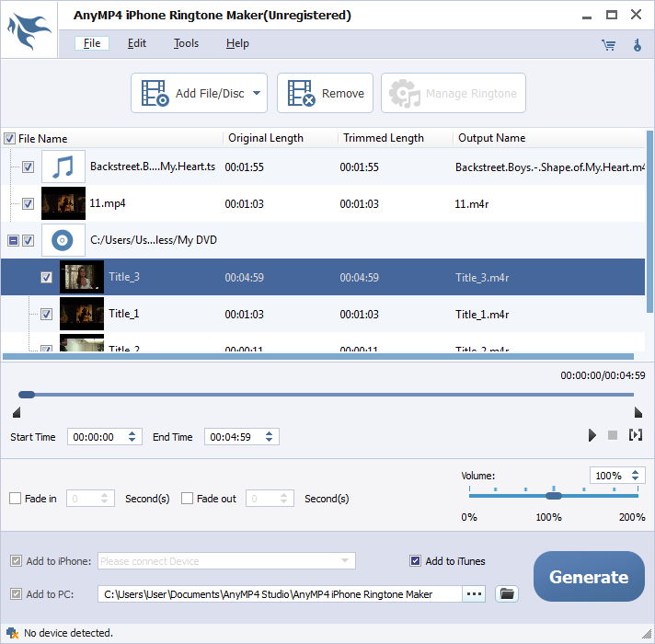Click the Title_3 thumbnail
Screen dimensions: 655x644
click(82, 277)
